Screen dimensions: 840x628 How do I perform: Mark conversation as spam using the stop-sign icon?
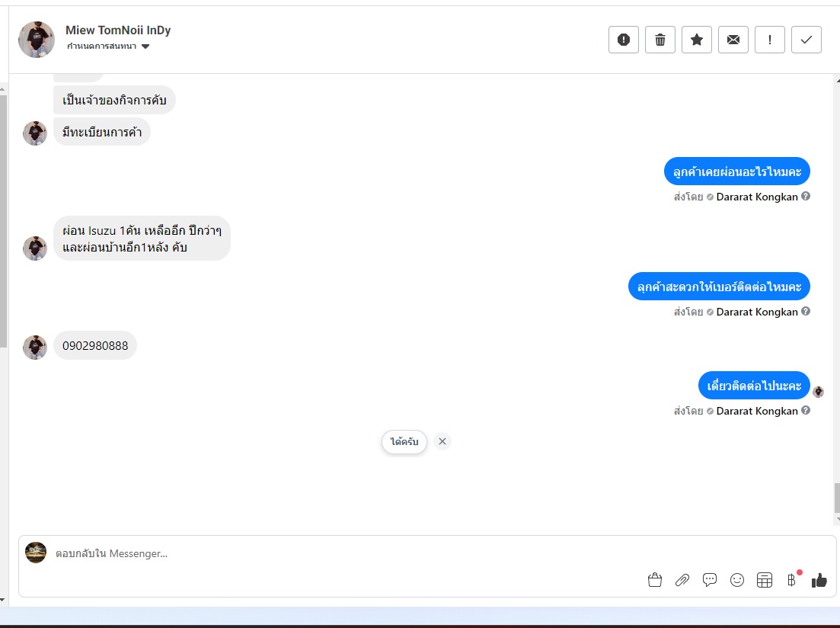click(x=624, y=40)
